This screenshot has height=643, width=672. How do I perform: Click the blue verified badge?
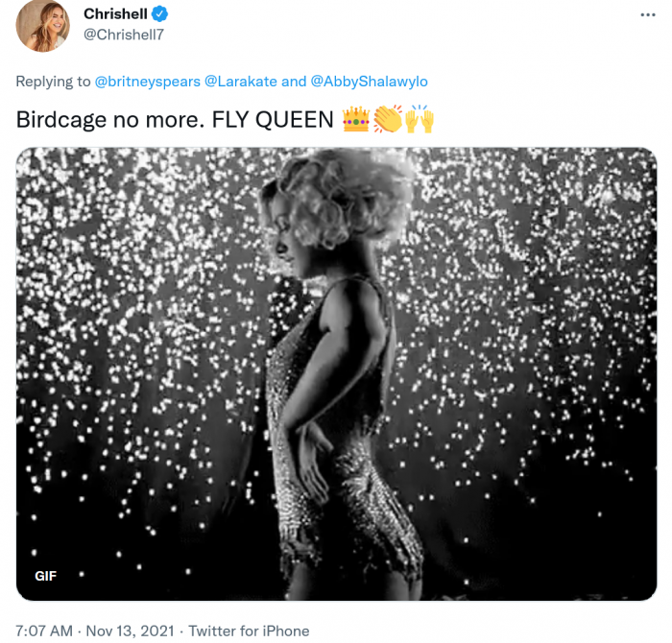[x=161, y=14]
